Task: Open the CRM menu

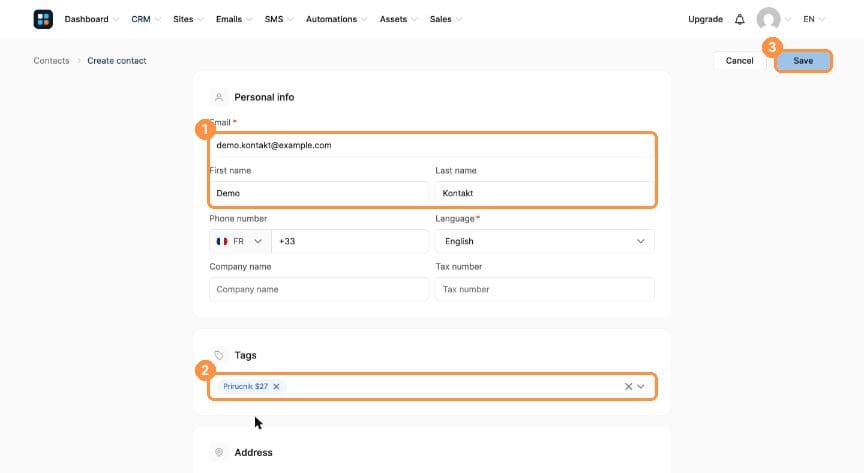Action: pos(145,19)
